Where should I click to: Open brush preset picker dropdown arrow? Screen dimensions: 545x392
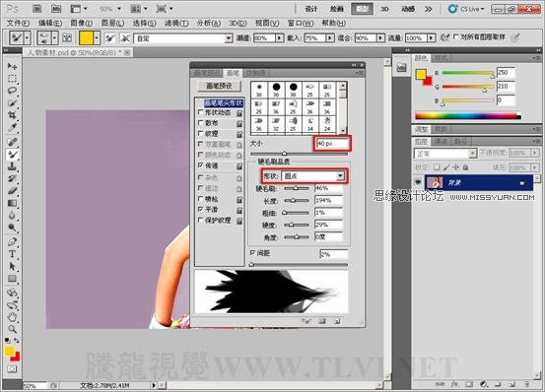pyautogui.click(x=54, y=37)
